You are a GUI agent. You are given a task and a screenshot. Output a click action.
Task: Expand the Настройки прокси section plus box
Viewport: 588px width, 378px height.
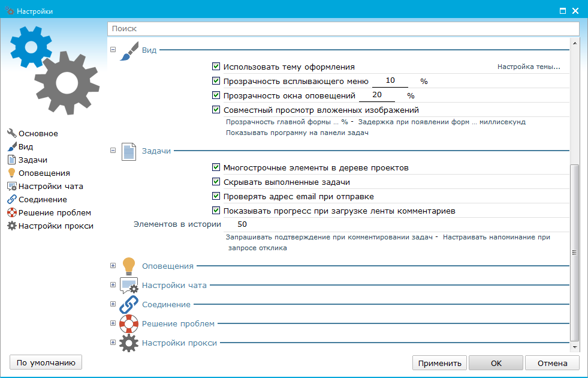(x=113, y=342)
